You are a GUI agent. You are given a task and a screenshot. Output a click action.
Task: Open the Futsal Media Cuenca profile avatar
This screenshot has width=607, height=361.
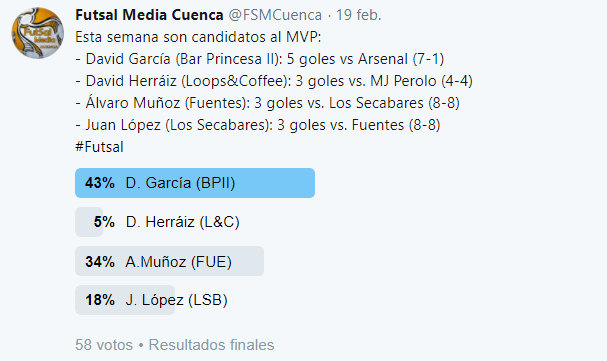pos(38,33)
